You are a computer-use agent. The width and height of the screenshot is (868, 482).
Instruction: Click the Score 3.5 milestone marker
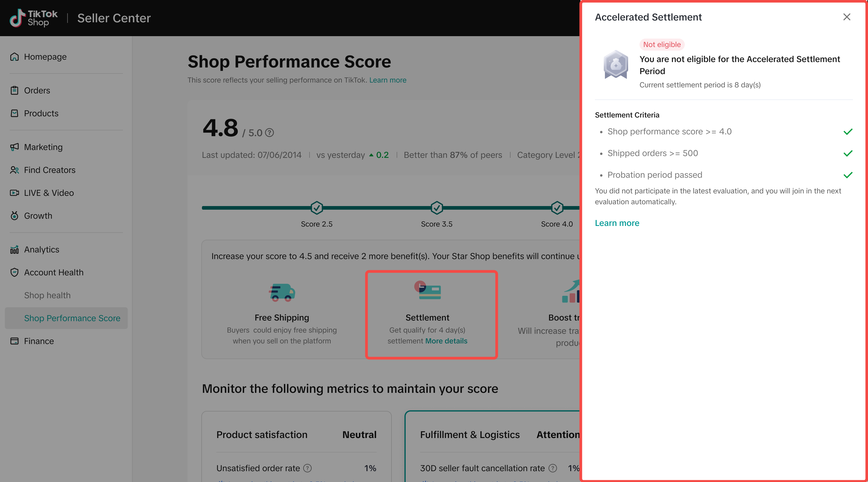click(437, 208)
